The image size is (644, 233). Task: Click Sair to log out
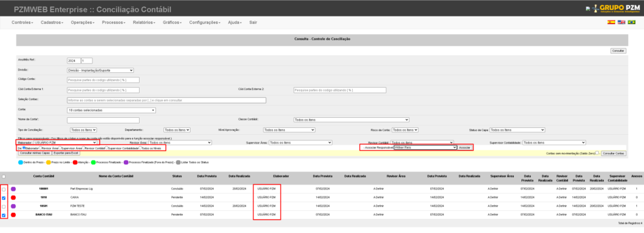point(253,22)
